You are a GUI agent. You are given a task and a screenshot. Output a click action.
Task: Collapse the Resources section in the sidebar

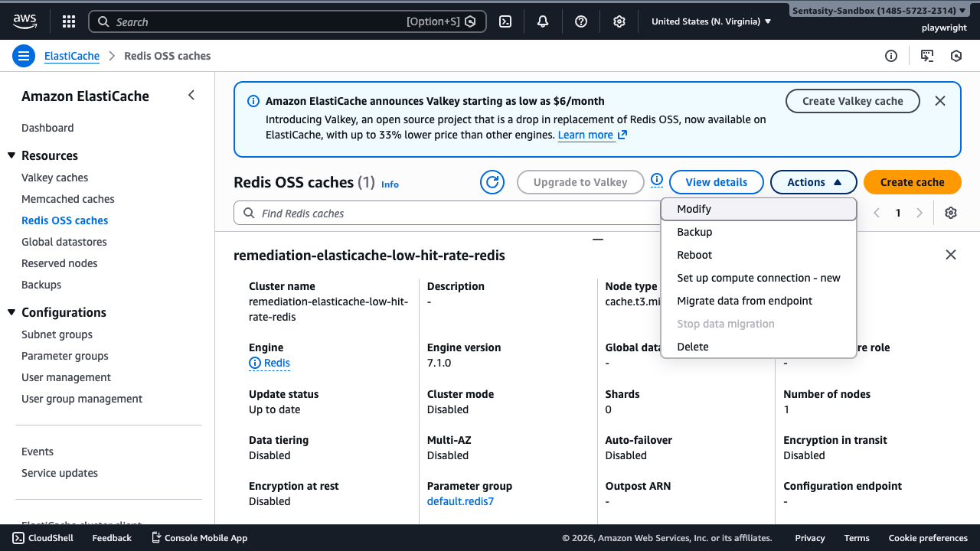point(11,155)
